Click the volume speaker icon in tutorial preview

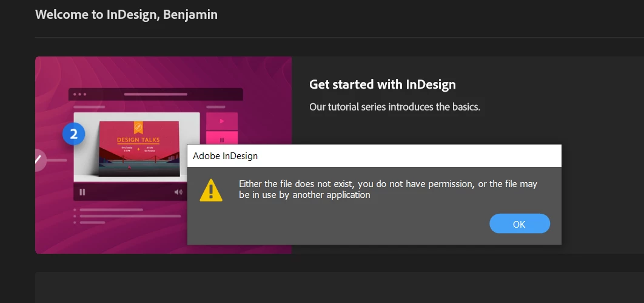tap(178, 192)
